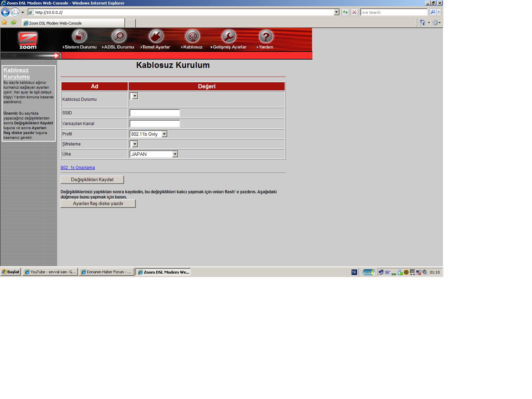This screenshot has width=532, height=399.
Task: Open the 802_1x Onaylama link
Action: coord(78,168)
